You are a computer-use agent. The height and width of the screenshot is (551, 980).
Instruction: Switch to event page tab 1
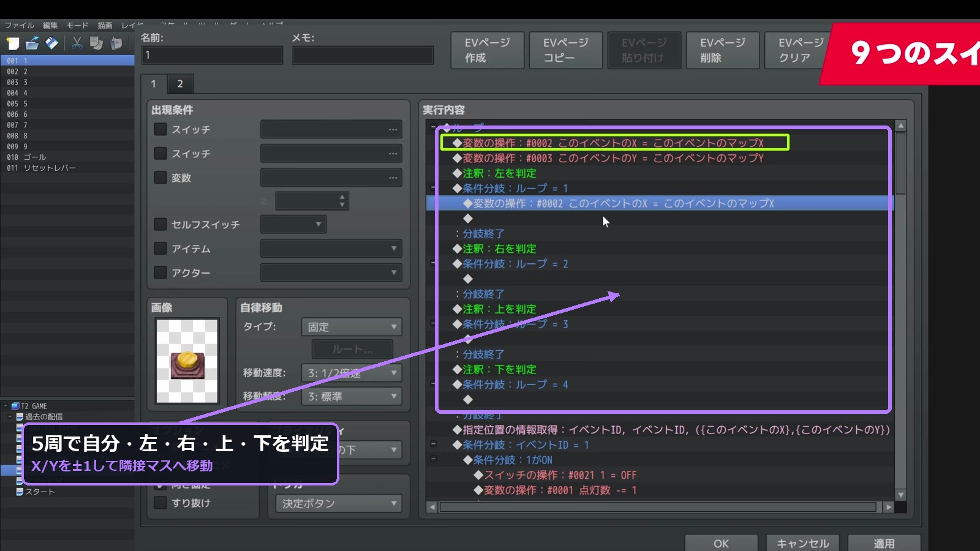coord(154,84)
